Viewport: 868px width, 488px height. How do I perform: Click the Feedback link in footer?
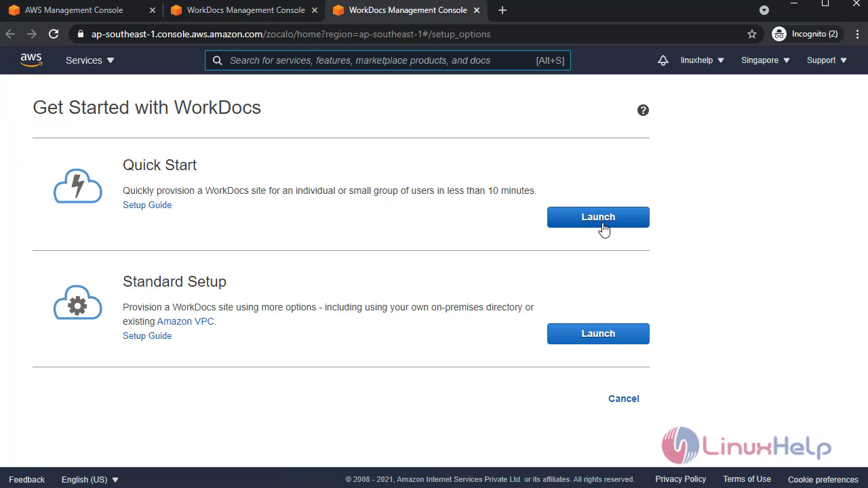[27, 479]
